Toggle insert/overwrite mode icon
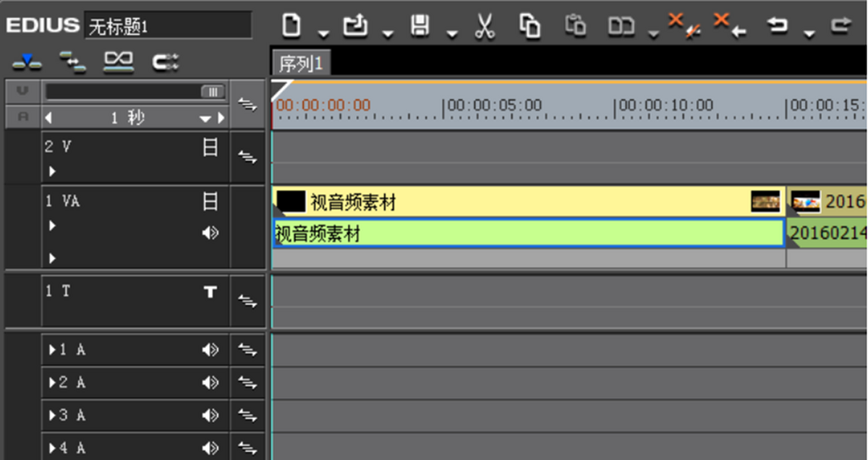868x460 pixels. (x=27, y=62)
